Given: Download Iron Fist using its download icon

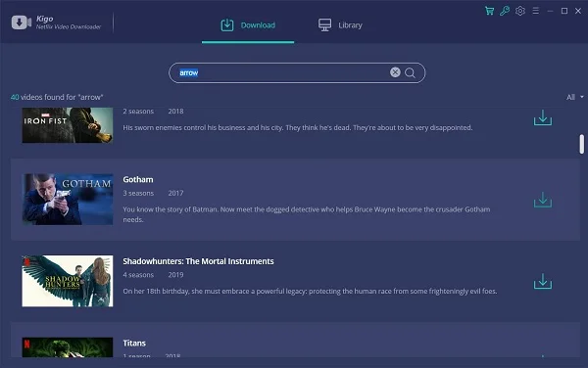Looking at the screenshot, I should point(543,117).
